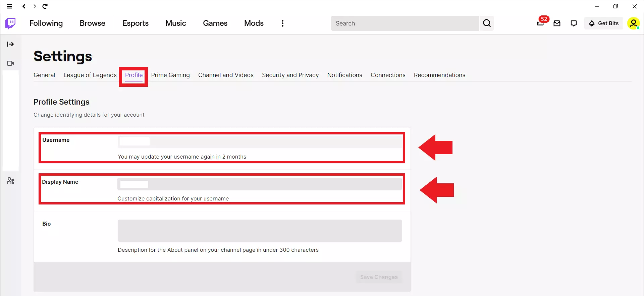Open the Recommendations settings tab
644x296 pixels.
439,75
